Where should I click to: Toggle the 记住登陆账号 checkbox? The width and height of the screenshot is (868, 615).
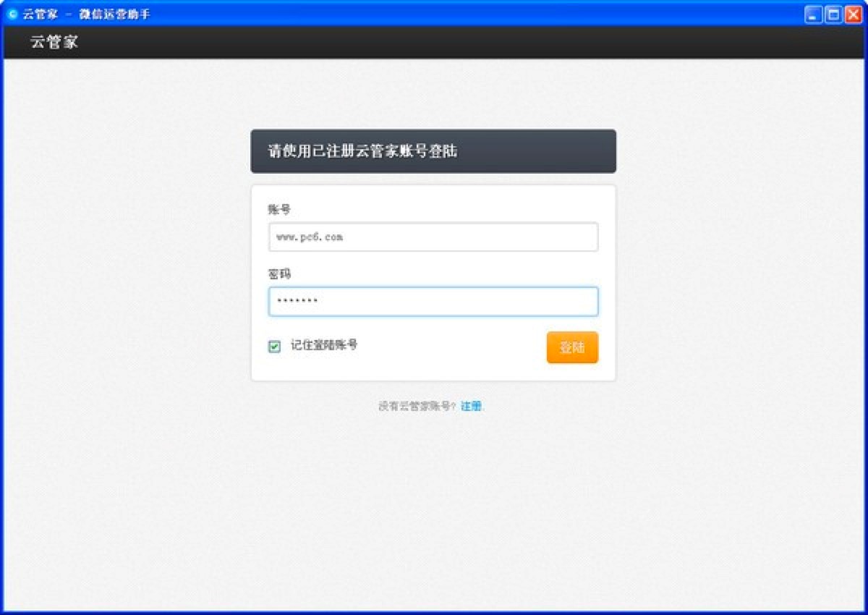[x=275, y=347]
